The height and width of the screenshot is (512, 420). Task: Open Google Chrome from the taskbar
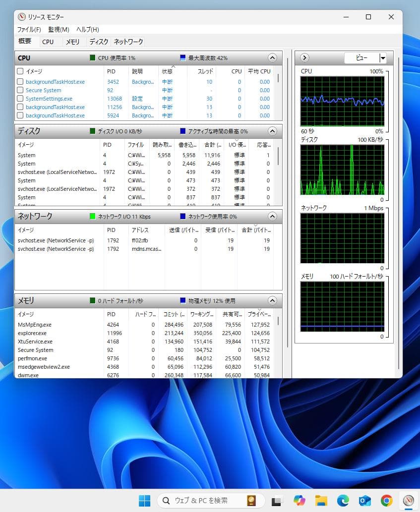coord(386,502)
